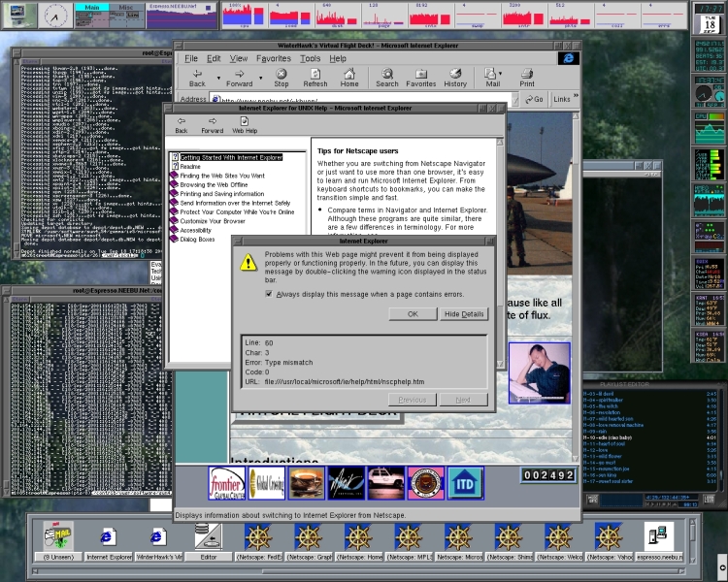Open the window menu of the error dialog
Screen dimensions: 728x582
[237, 241]
